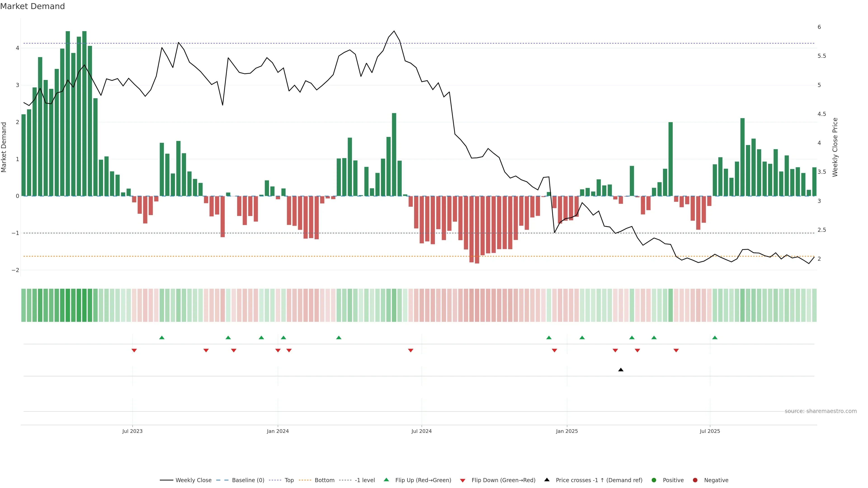Click the last red flip-down triangle marker

tap(676, 351)
